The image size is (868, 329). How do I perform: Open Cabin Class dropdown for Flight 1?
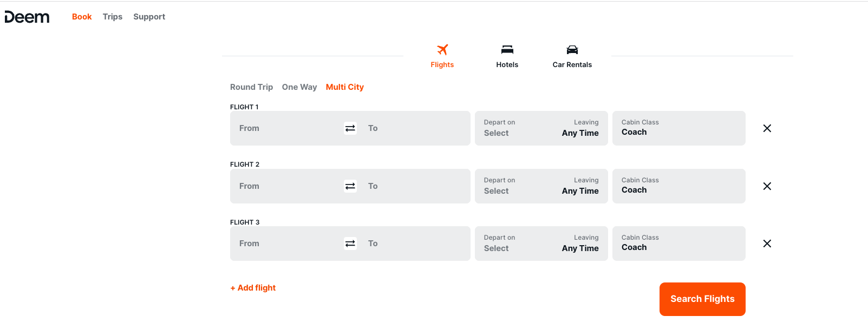pyautogui.click(x=678, y=128)
